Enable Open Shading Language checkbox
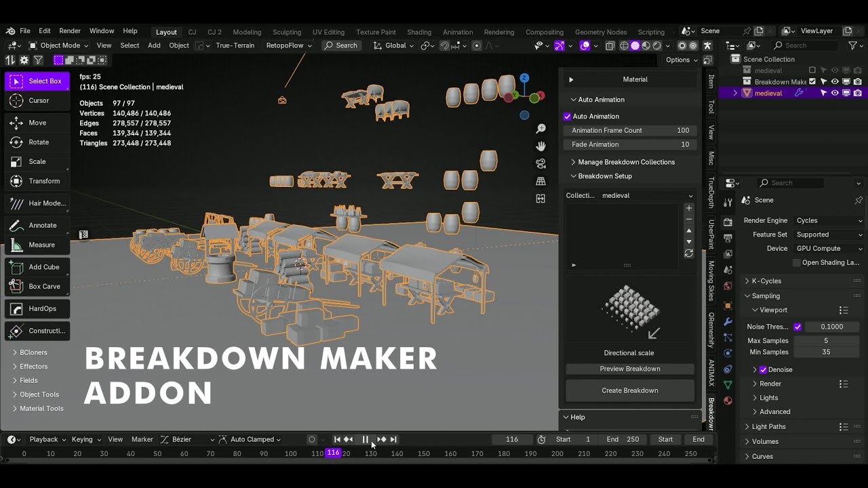868x488 pixels. 797,262
